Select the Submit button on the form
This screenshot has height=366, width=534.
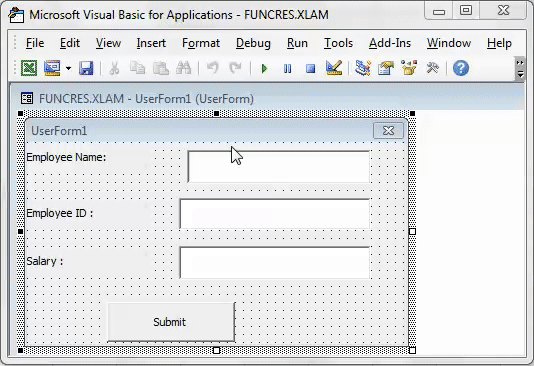click(x=171, y=322)
